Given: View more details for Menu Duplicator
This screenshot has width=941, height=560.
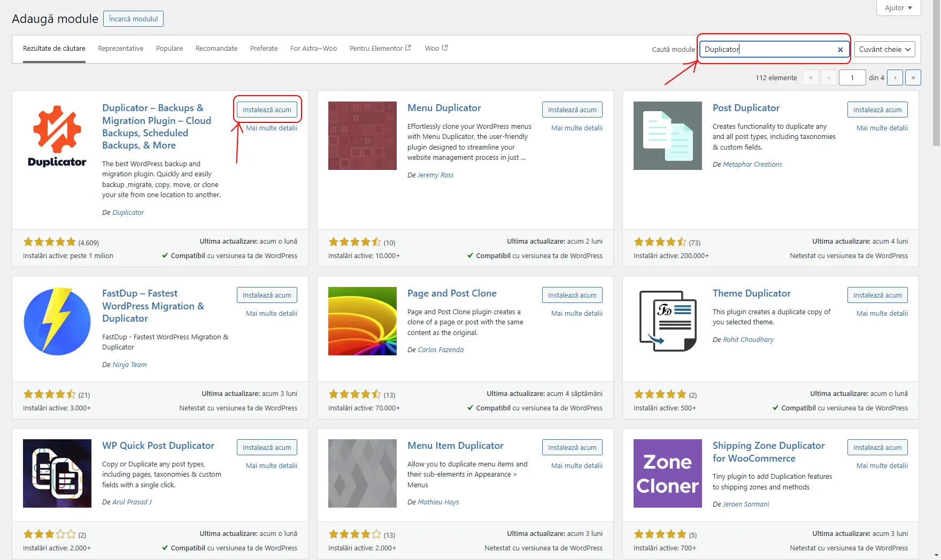Looking at the screenshot, I should tap(577, 128).
